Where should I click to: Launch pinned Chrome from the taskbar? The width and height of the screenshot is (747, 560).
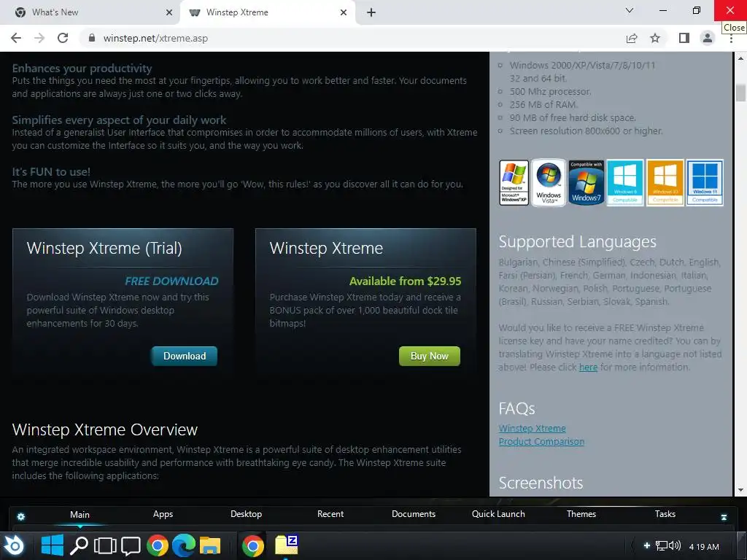point(158,545)
